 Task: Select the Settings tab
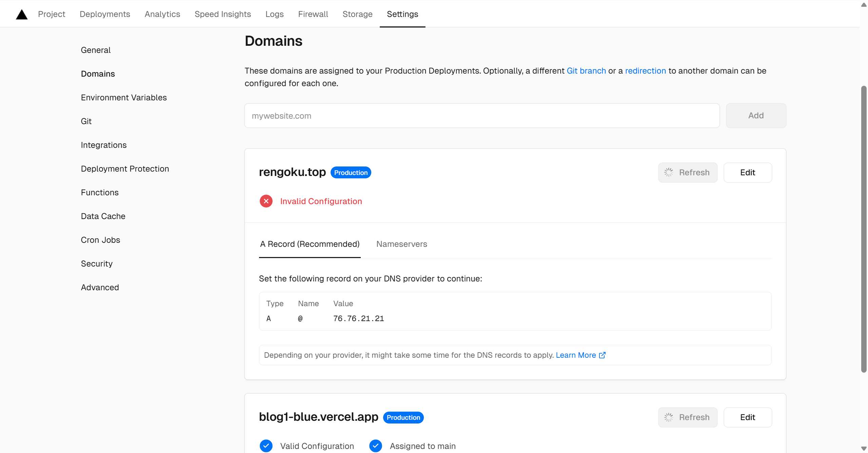click(402, 14)
